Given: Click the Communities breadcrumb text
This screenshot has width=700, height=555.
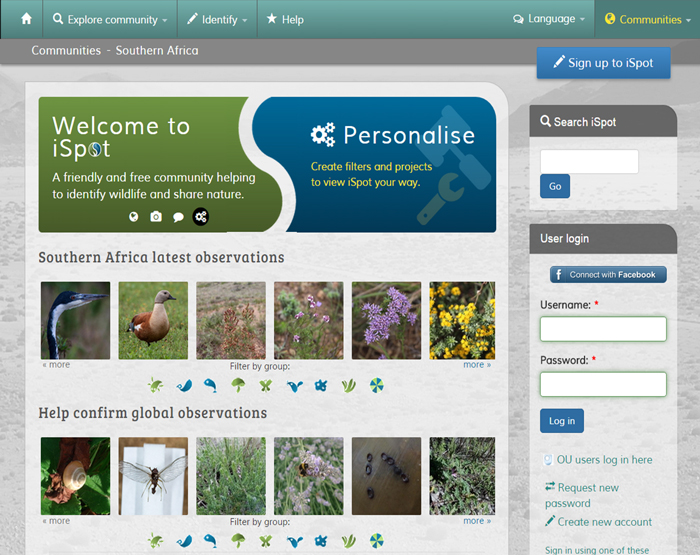Looking at the screenshot, I should 66,50.
